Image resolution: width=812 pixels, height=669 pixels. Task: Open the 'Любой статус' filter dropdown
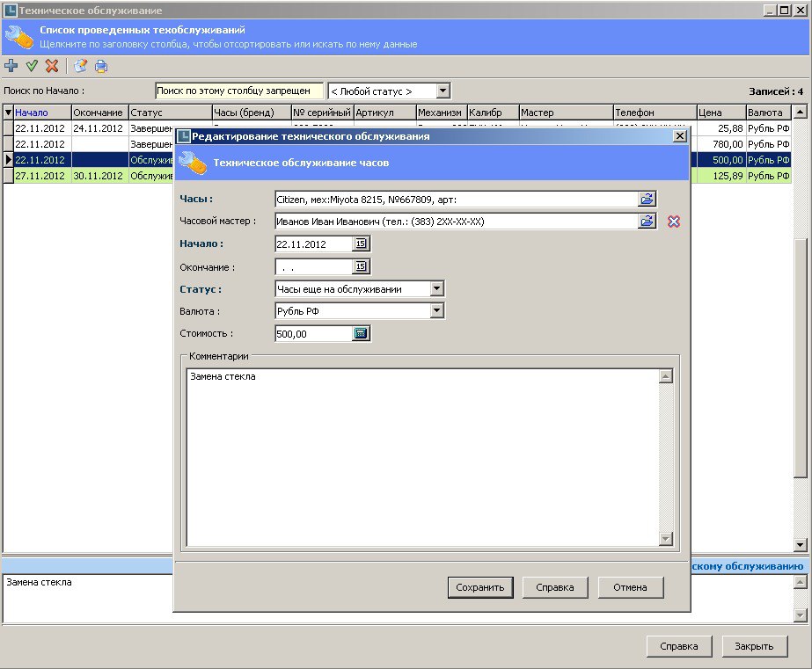pos(443,91)
